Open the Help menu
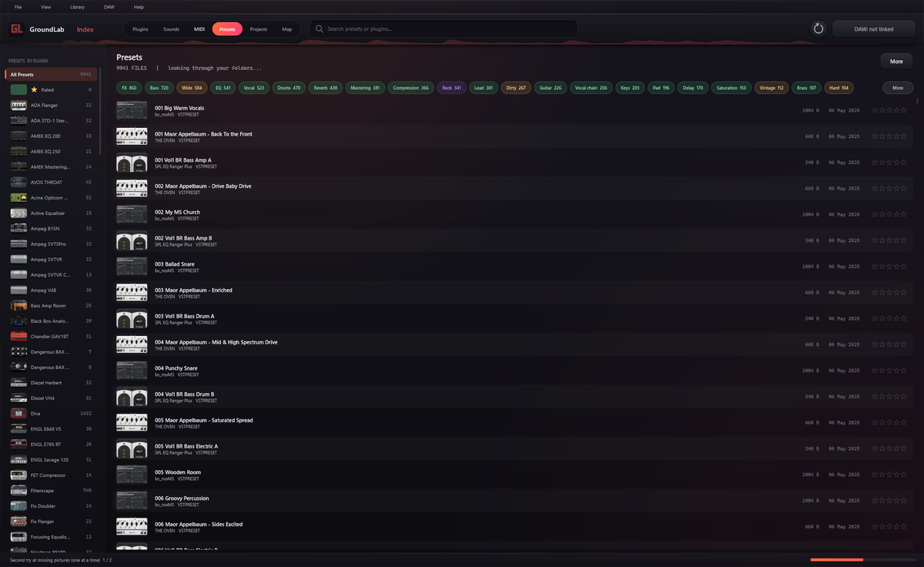Image resolution: width=924 pixels, height=567 pixels. 139,7
